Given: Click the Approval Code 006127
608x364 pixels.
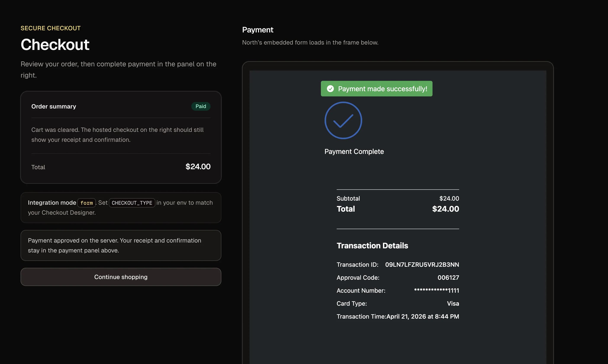Looking at the screenshot, I should point(448,277).
